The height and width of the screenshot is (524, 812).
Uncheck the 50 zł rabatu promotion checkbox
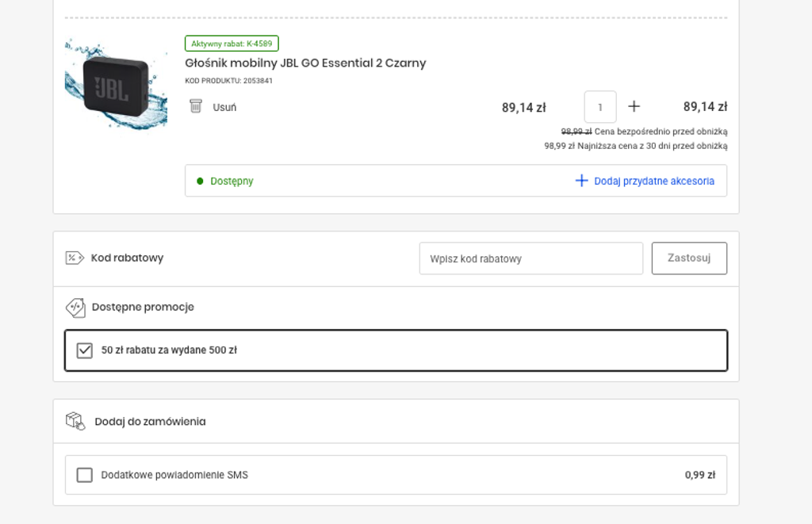click(85, 350)
